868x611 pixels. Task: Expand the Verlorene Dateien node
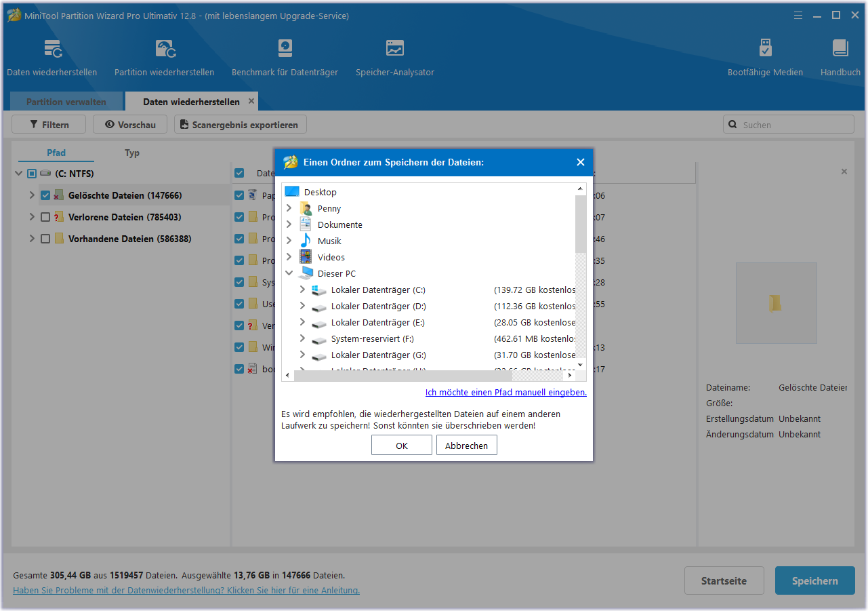click(x=32, y=217)
